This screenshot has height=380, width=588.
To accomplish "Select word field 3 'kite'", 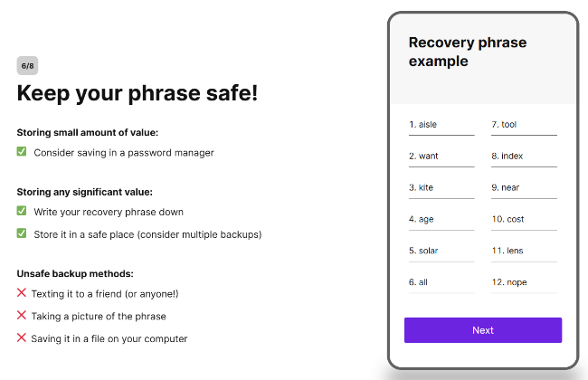I will coord(441,188).
